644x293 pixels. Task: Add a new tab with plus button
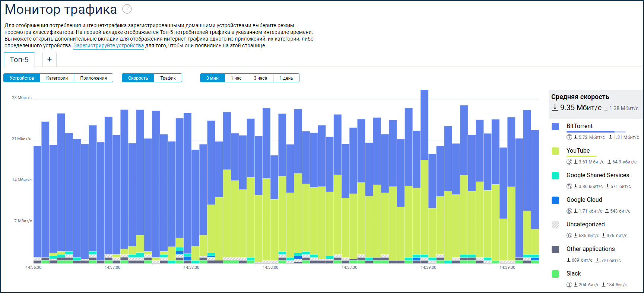[50, 60]
